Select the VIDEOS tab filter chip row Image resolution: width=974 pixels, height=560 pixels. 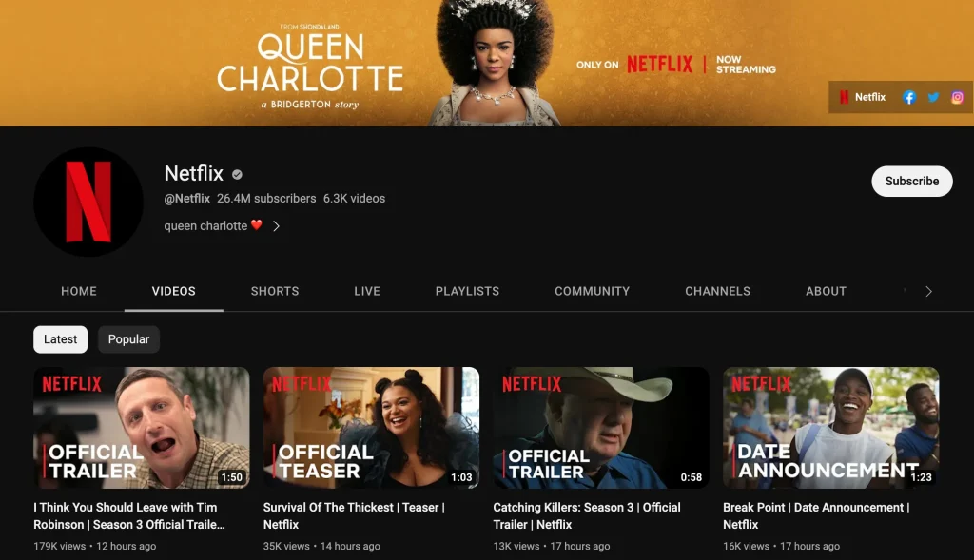tap(173, 291)
